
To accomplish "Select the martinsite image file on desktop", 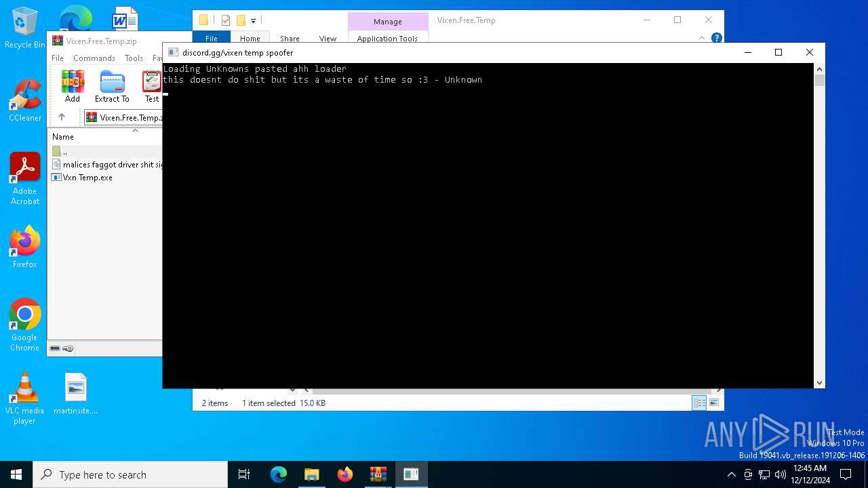I will [76, 394].
